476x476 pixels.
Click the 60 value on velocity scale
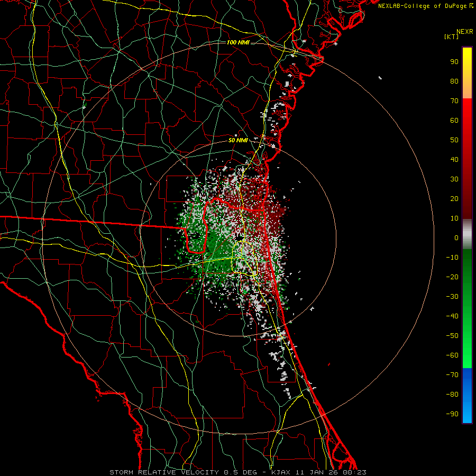pos(454,120)
